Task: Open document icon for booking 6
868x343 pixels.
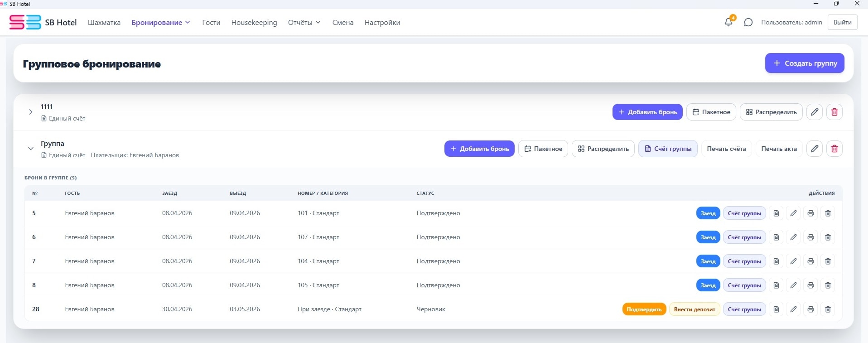Action: click(x=776, y=237)
